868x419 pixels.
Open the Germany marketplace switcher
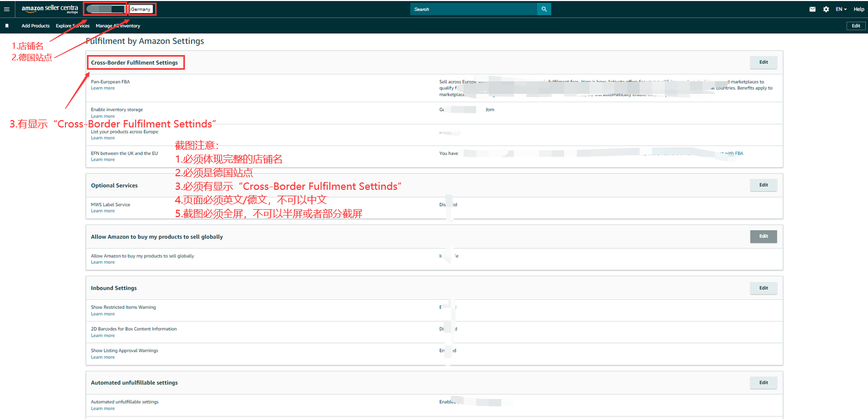[141, 9]
